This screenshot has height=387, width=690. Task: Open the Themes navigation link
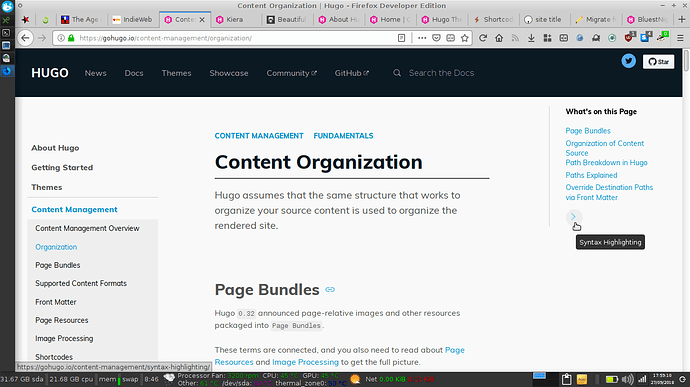click(176, 73)
